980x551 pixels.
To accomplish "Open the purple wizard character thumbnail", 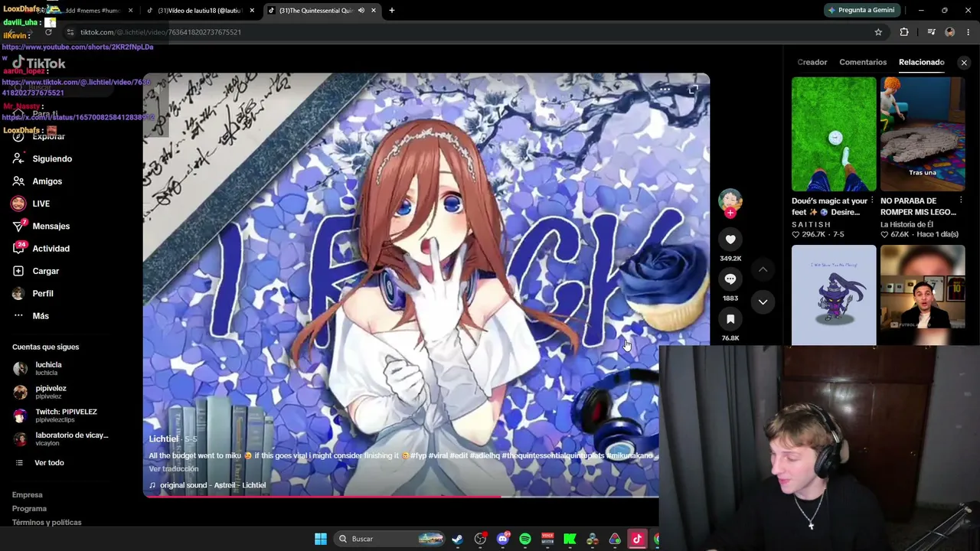I will pyautogui.click(x=834, y=295).
